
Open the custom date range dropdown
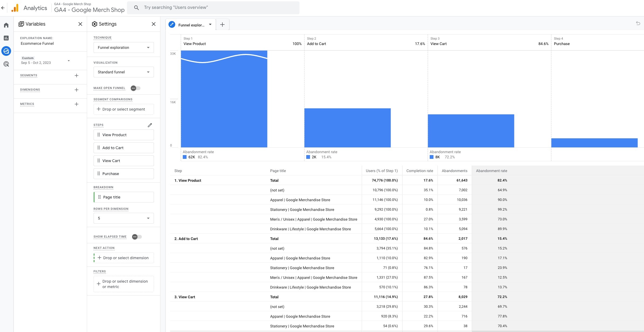coord(46,60)
